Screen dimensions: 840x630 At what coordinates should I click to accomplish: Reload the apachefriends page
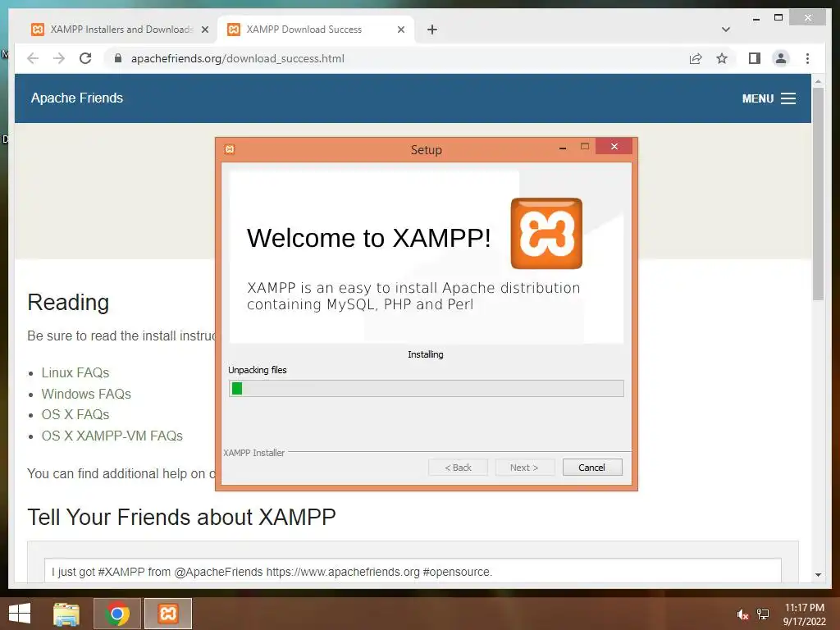click(x=85, y=58)
